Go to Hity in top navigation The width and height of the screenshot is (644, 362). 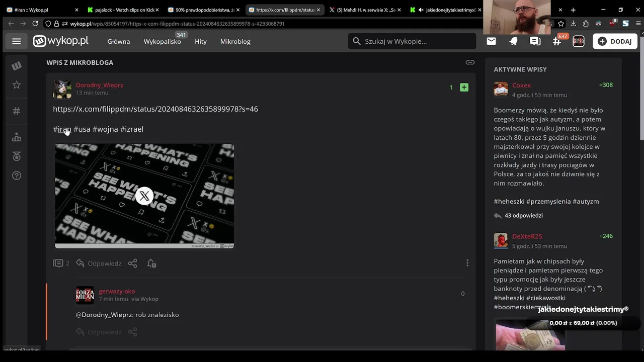[201, 41]
